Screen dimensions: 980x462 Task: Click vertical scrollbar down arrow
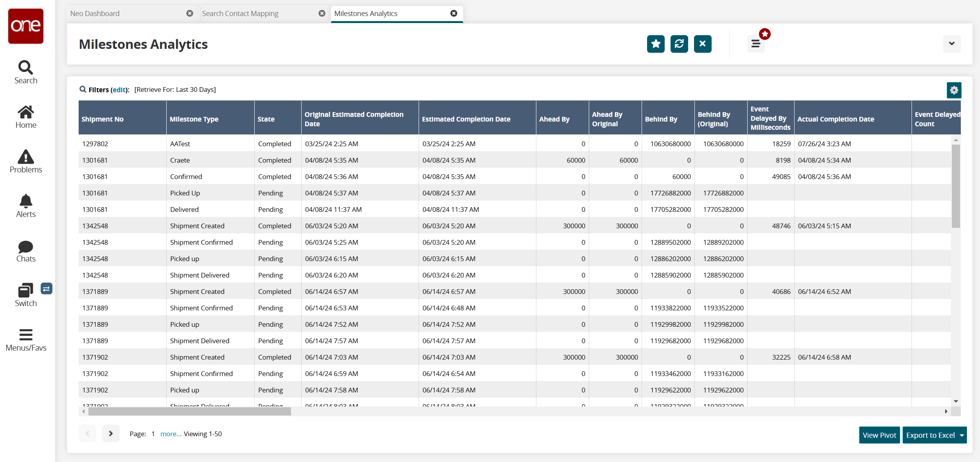click(956, 401)
